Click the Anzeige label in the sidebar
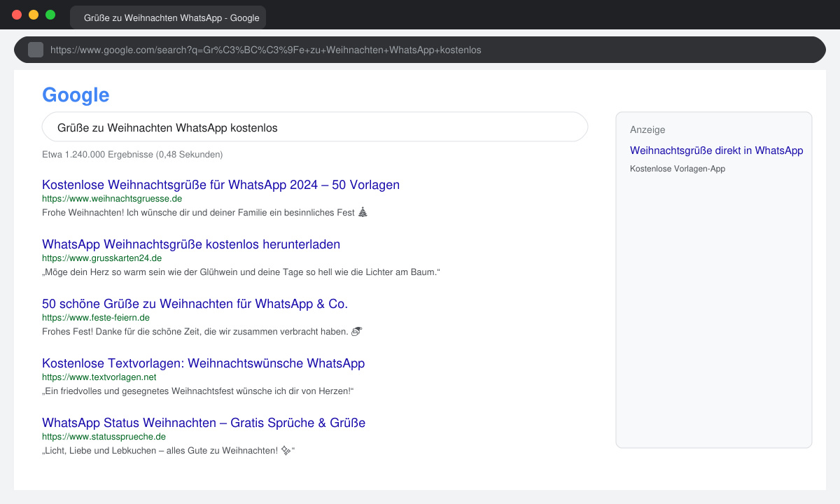Viewport: 840px width, 504px height. point(647,130)
